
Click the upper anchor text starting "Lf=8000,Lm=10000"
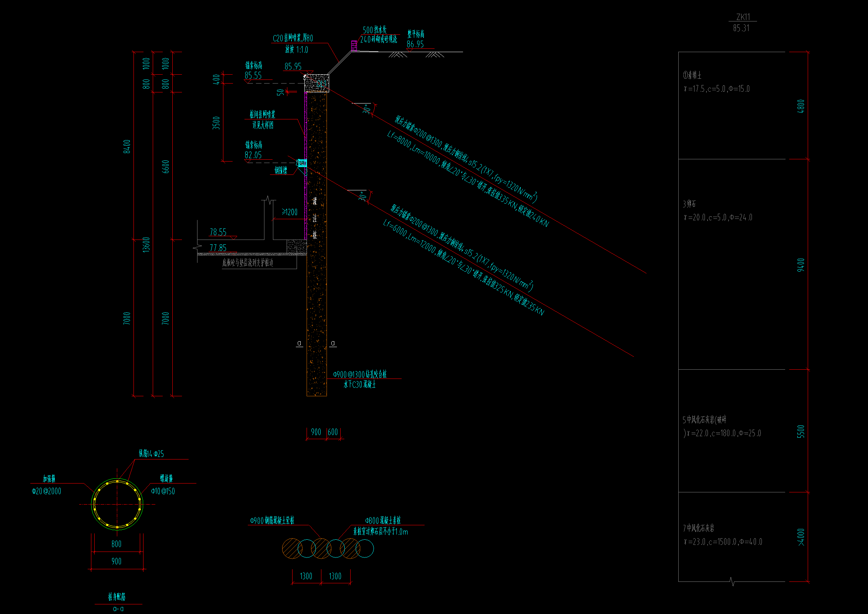[468, 179]
